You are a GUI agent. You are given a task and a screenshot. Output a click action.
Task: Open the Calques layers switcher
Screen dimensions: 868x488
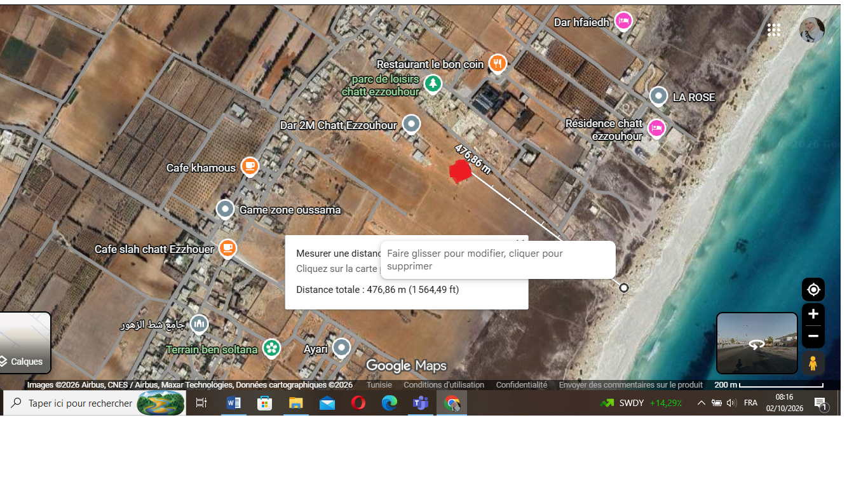pos(25,343)
